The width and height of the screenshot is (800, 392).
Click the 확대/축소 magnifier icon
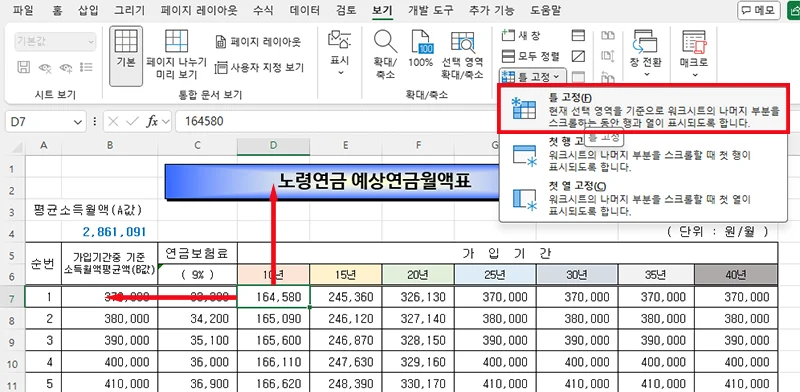tap(385, 42)
